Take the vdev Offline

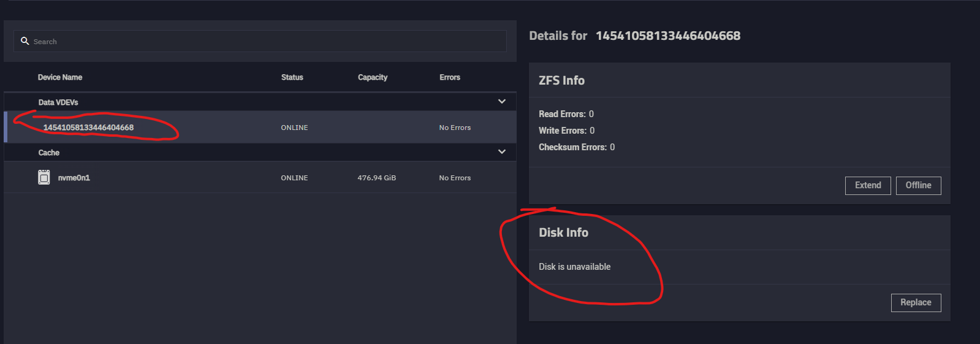click(x=918, y=186)
